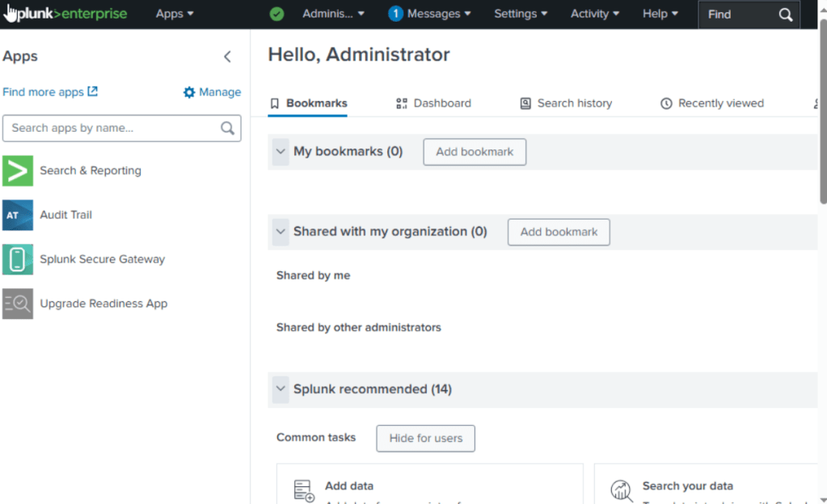Image resolution: width=827 pixels, height=504 pixels.
Task: Click the Manage apps gear icon
Action: tap(189, 92)
